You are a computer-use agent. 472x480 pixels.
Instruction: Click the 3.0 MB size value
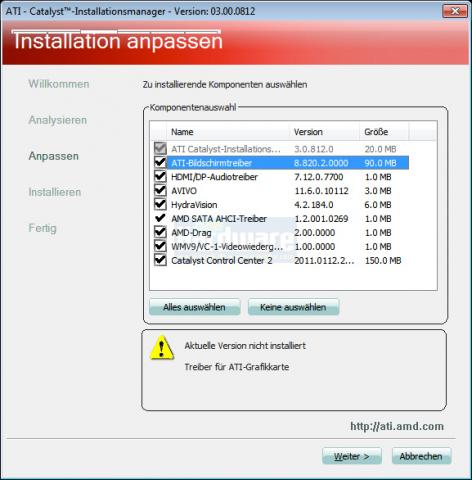click(378, 191)
